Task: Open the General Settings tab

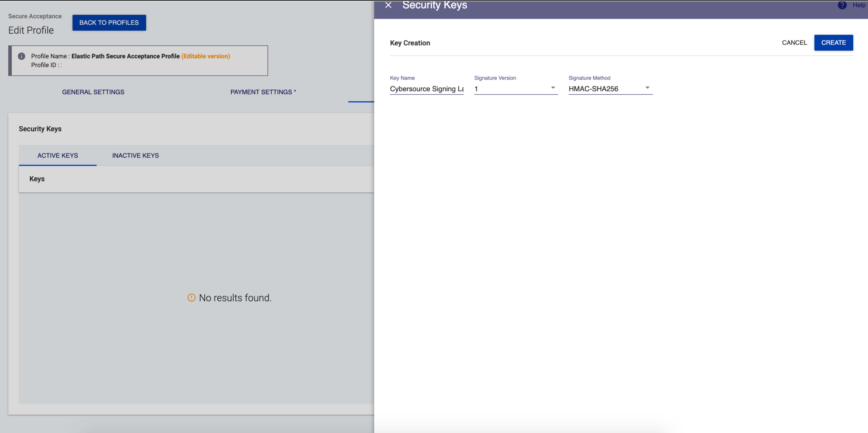Action: (x=93, y=92)
